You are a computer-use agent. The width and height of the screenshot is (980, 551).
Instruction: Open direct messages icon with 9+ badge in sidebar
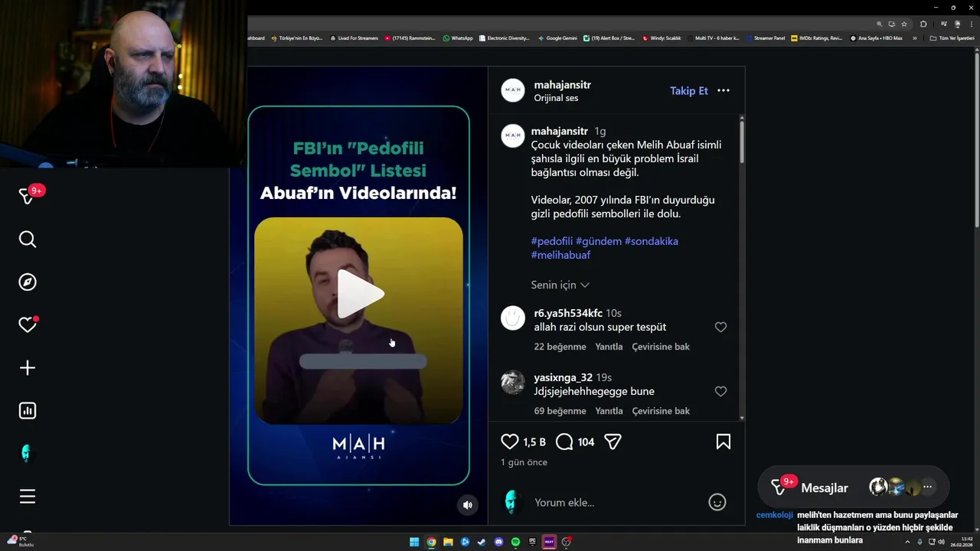[29, 195]
